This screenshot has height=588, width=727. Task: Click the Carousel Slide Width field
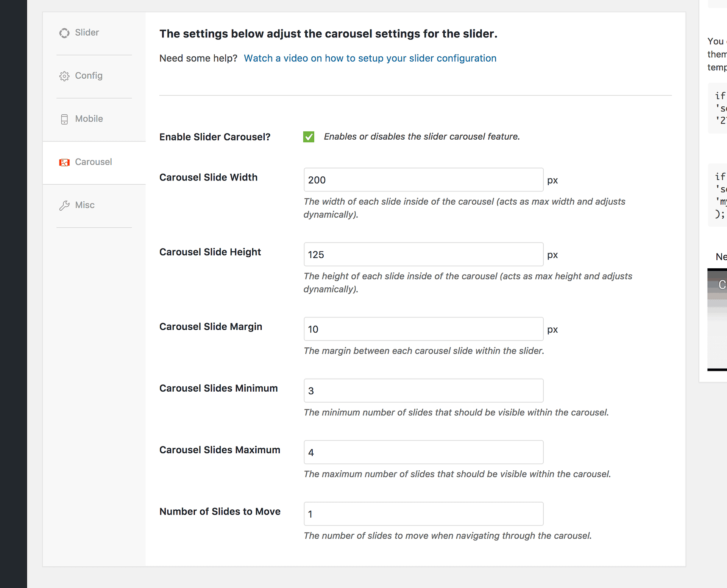pos(423,180)
